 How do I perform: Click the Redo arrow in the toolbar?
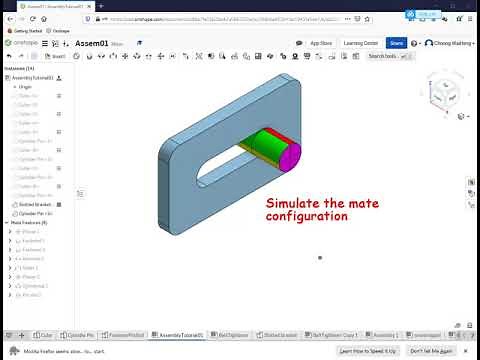click(21, 56)
